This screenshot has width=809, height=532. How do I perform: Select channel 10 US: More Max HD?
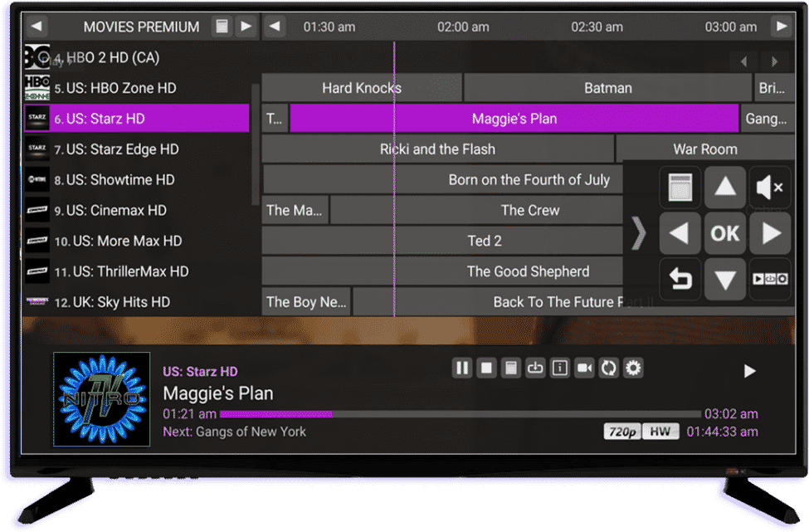tap(137, 241)
